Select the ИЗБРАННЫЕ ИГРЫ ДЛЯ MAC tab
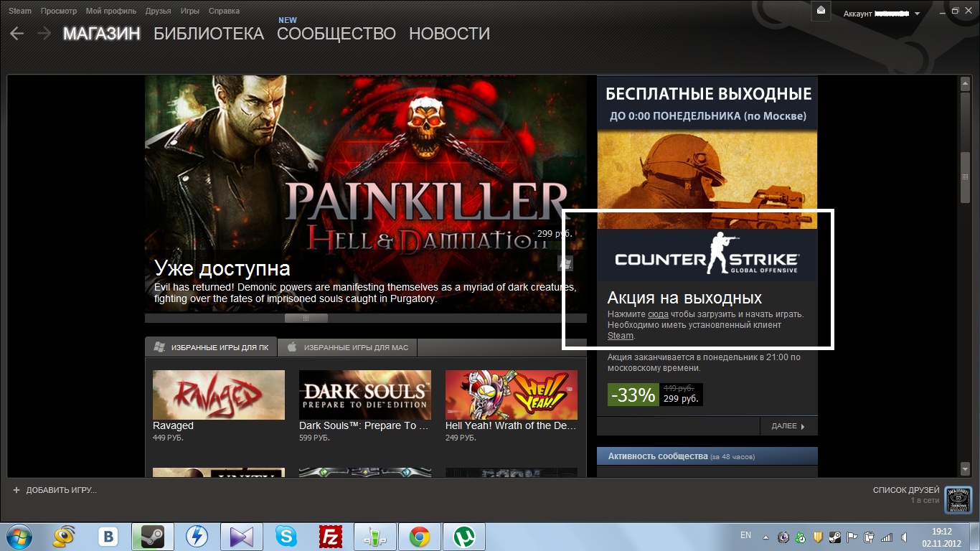980x551 pixels. (347, 347)
